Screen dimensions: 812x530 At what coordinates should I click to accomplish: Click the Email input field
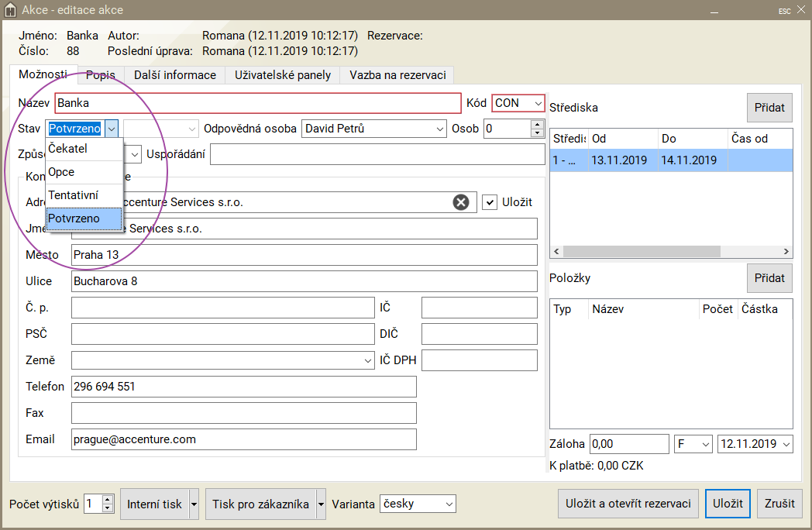click(243, 439)
